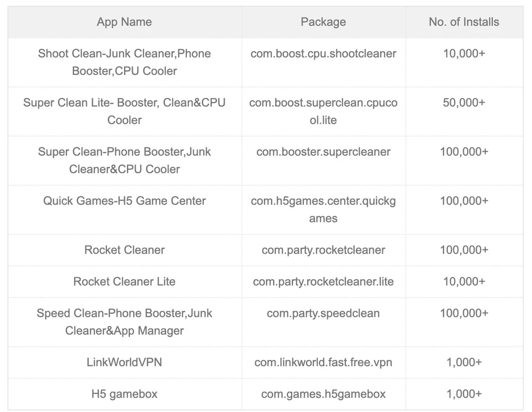Click the No. of Installs header
This screenshot has width=532, height=412.
point(464,22)
